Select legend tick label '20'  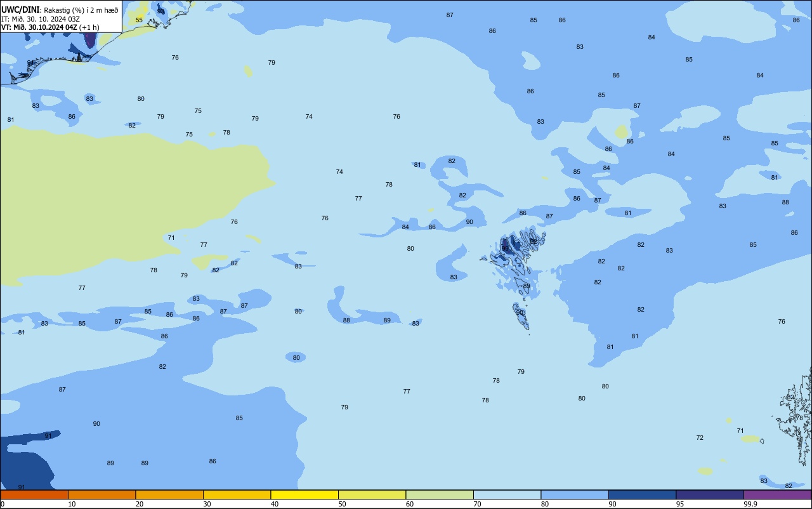pos(139,504)
